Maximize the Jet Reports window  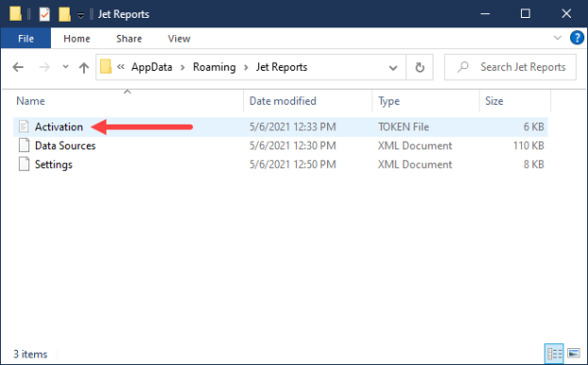pyautogui.click(x=526, y=14)
